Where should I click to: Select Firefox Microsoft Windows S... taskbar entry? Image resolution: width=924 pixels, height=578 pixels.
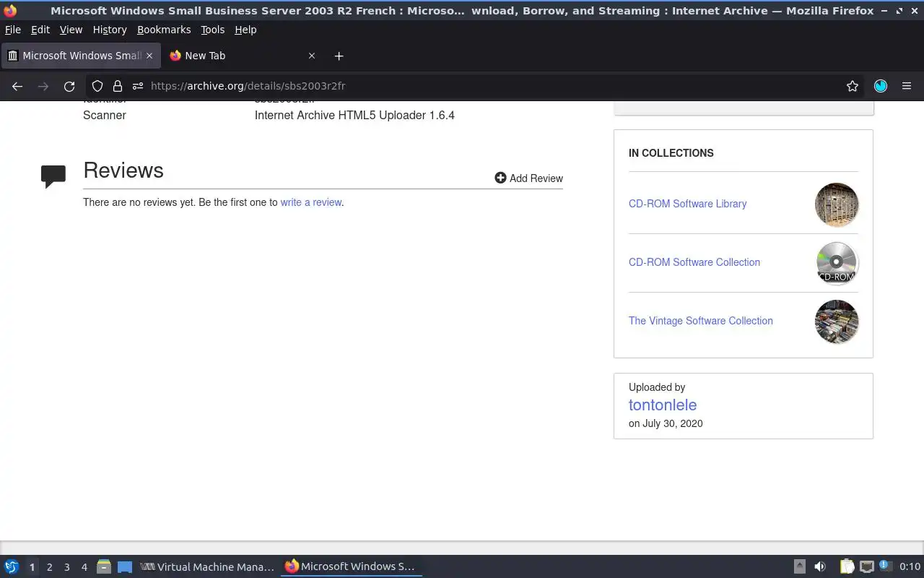point(352,566)
